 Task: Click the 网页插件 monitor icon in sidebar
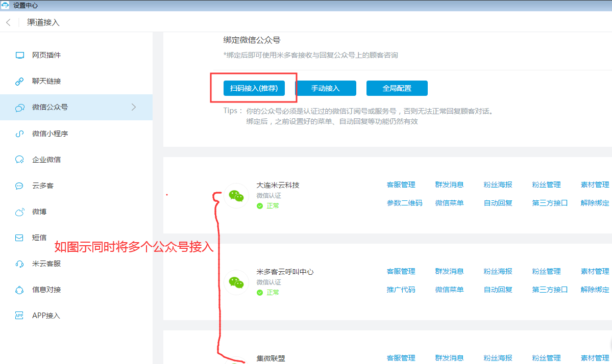click(x=20, y=55)
